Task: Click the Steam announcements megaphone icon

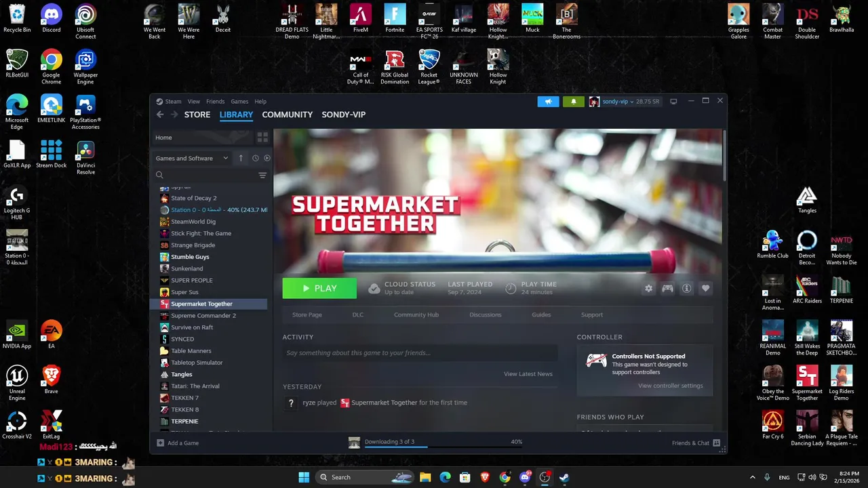Action: (x=548, y=102)
